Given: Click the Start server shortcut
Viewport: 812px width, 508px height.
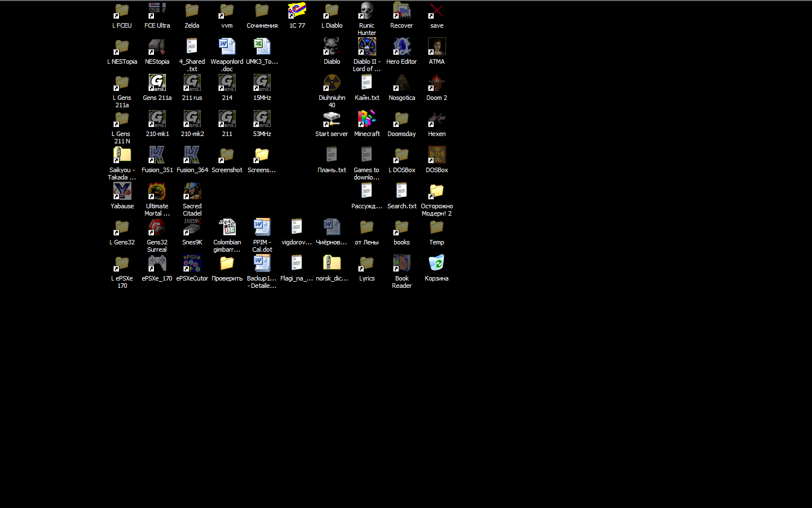Looking at the screenshot, I should (x=332, y=120).
